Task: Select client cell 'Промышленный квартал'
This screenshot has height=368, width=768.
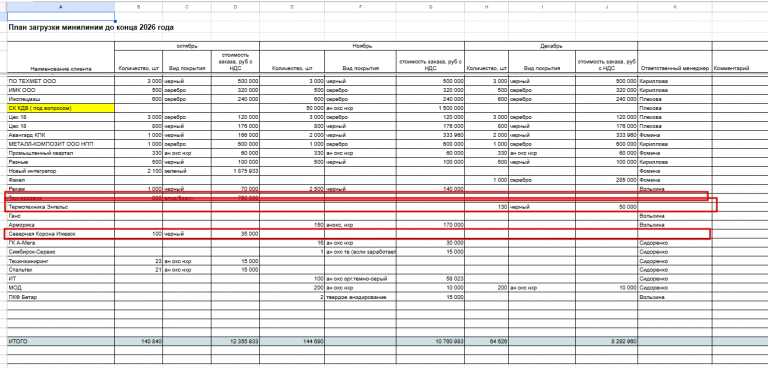Action: [x=61, y=153]
